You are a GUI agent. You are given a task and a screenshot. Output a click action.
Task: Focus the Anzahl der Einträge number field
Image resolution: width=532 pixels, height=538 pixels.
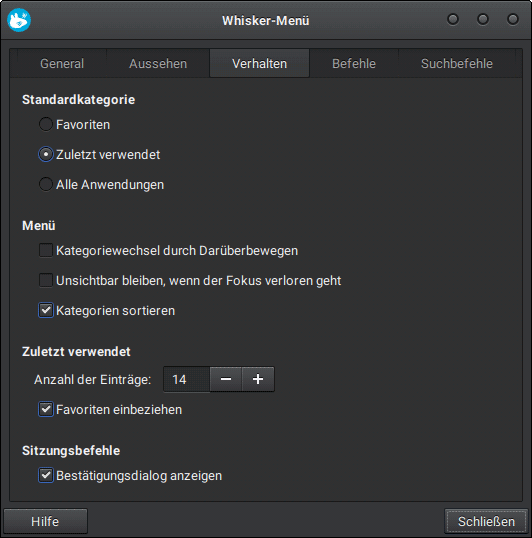[x=187, y=379]
